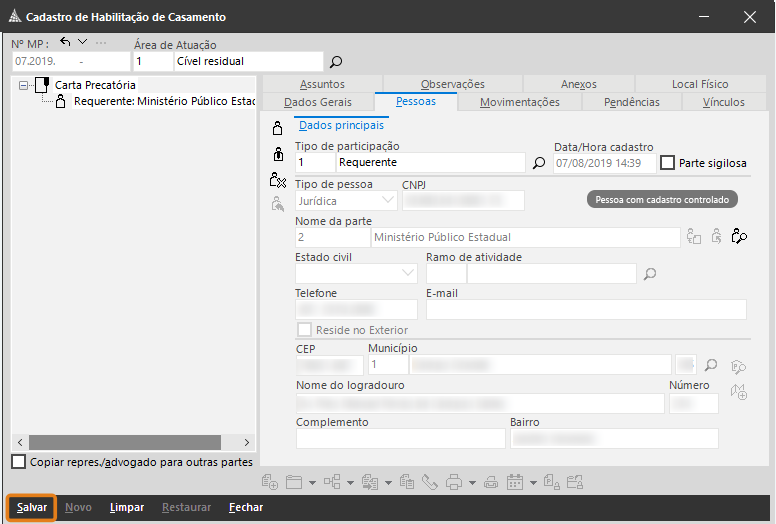The image size is (776, 524).
Task: Click the Tipo de participação code field
Action: tap(315, 162)
